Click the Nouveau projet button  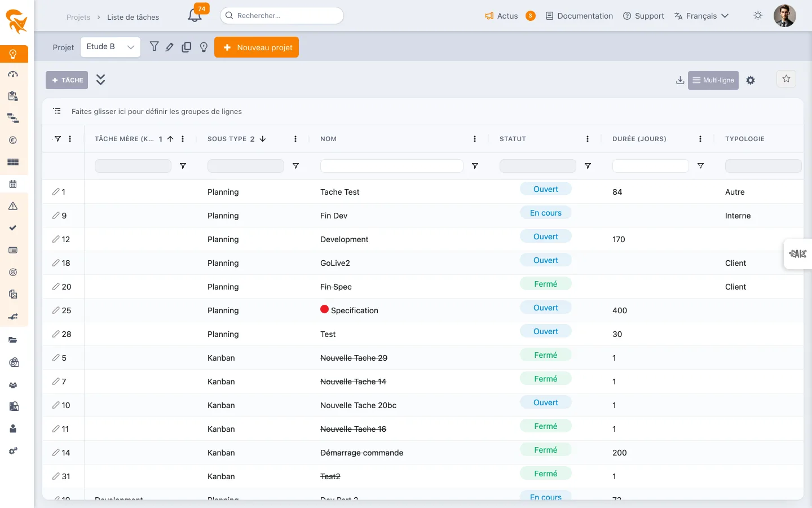[x=257, y=47]
